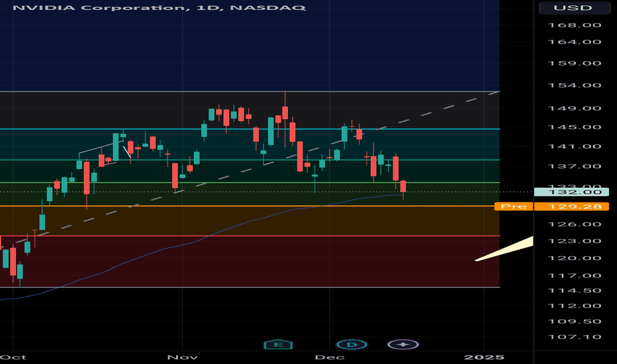
Task: Click the 141.00 price axis label
Action: [x=575, y=146]
